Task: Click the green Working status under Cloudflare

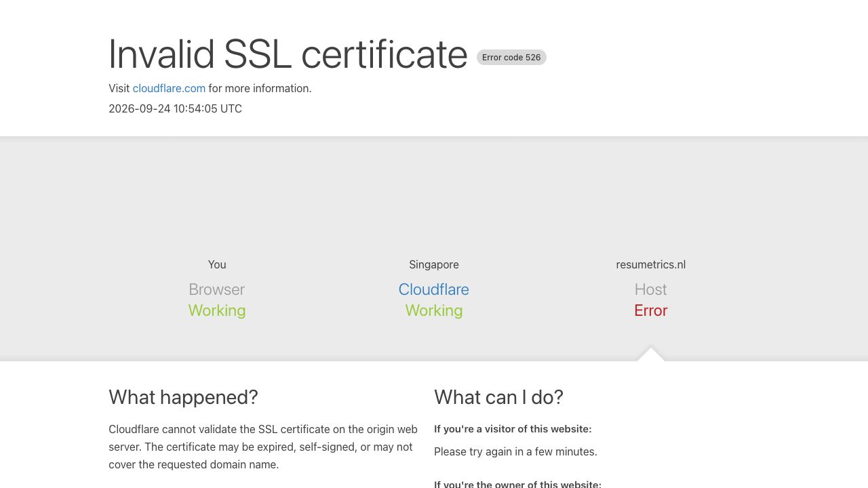Action: pos(434,310)
